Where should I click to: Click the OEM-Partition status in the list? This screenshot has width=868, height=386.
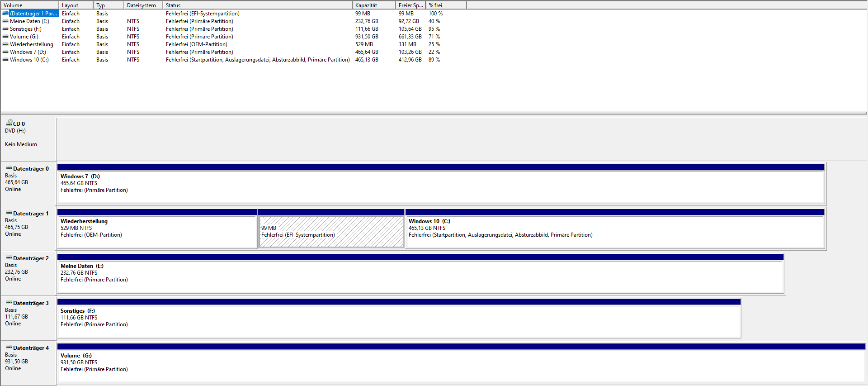[196, 44]
